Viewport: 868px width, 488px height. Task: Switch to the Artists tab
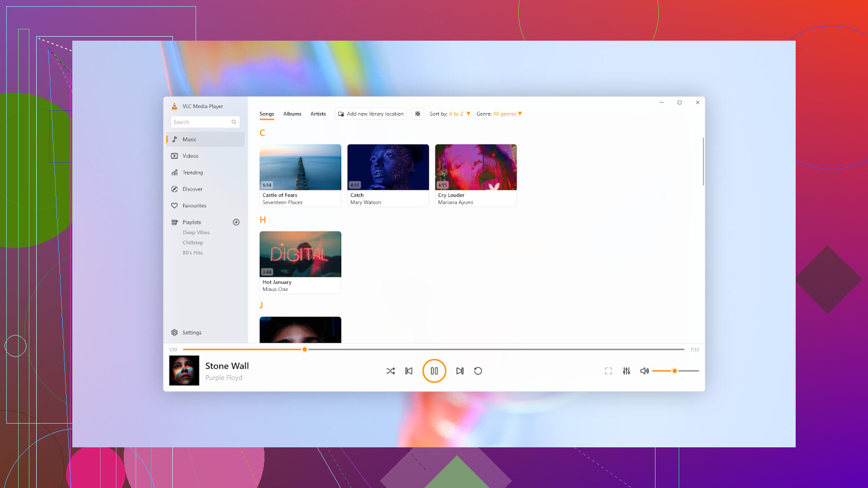coord(318,114)
